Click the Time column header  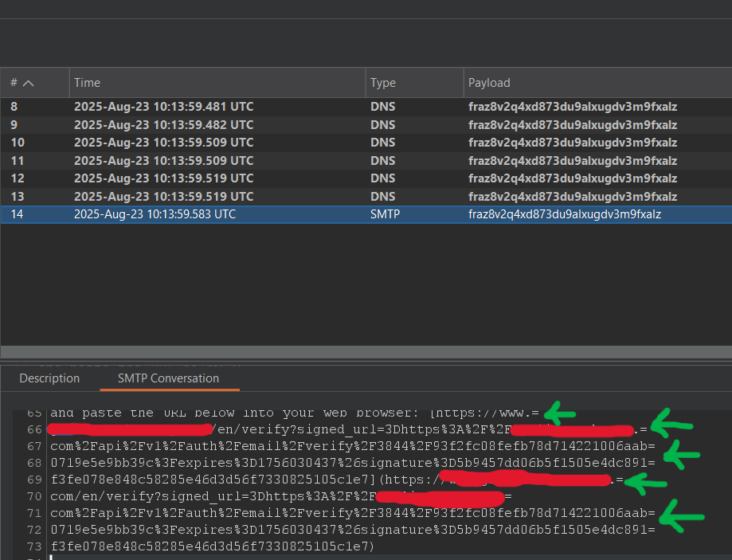coord(217,83)
